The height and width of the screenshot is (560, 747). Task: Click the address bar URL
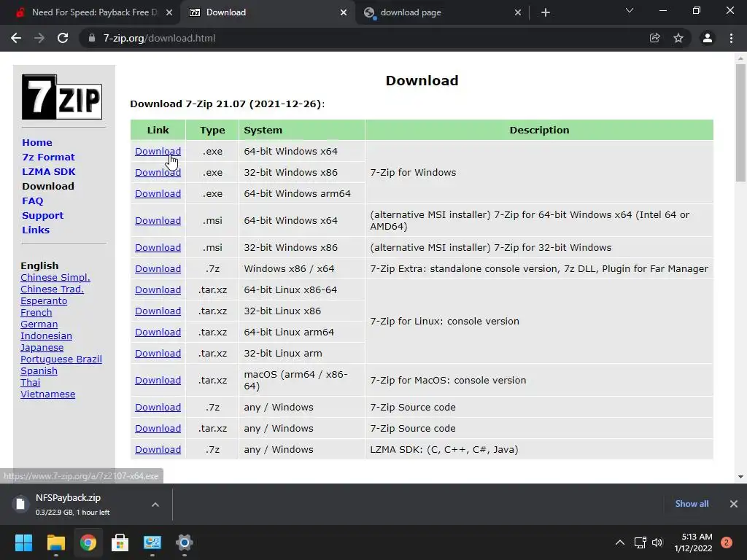pyautogui.click(x=159, y=38)
